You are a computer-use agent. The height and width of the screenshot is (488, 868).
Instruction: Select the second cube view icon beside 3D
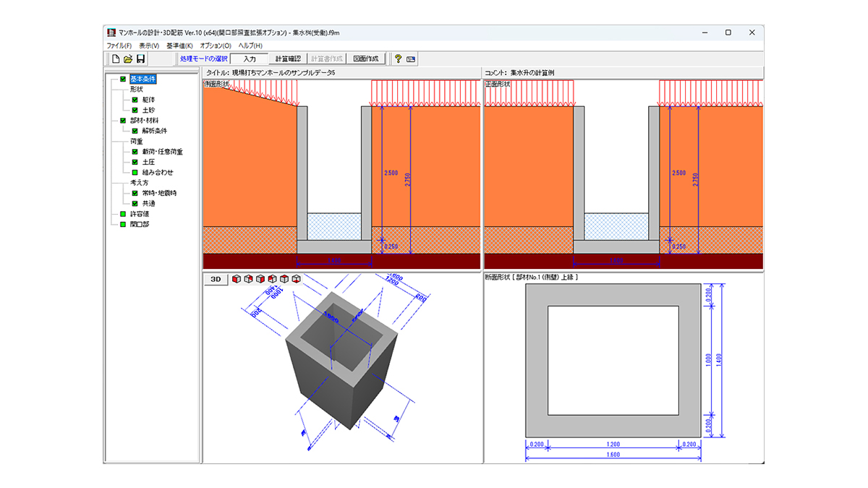(249, 279)
